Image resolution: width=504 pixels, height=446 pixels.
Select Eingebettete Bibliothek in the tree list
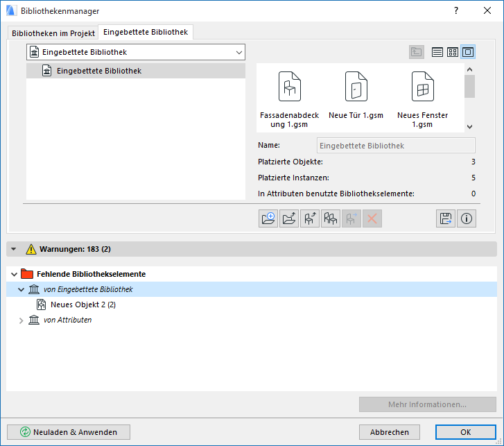pos(136,71)
